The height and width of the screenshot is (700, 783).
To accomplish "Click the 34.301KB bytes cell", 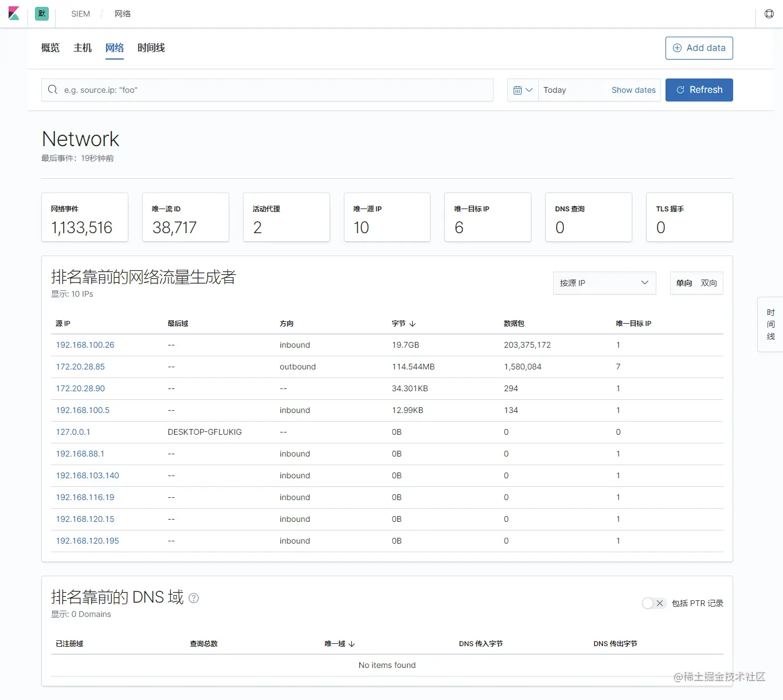I will click(x=410, y=388).
